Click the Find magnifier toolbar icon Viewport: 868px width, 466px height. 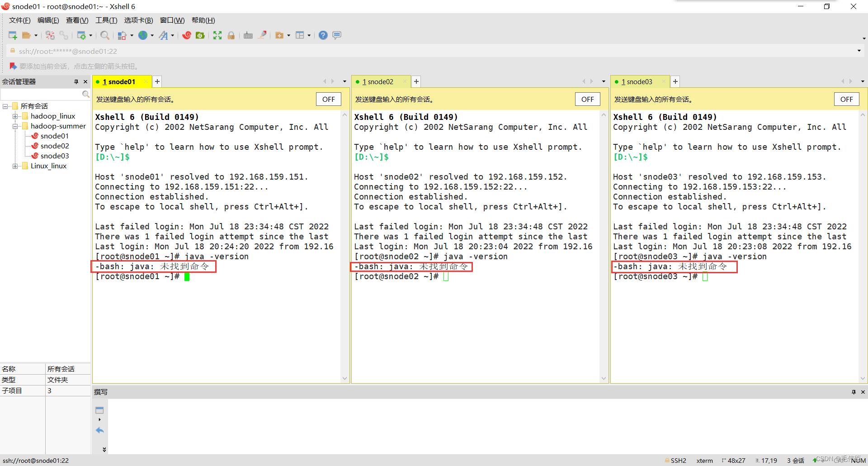point(105,35)
